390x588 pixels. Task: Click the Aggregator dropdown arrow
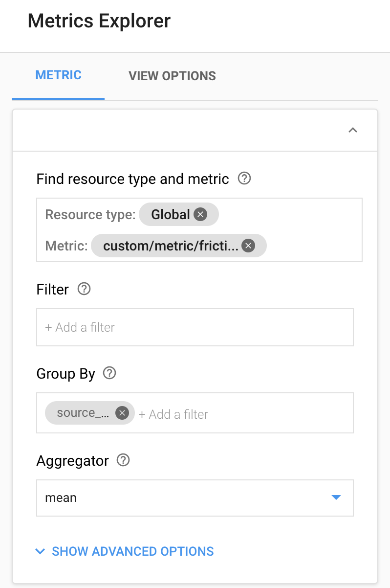click(336, 498)
